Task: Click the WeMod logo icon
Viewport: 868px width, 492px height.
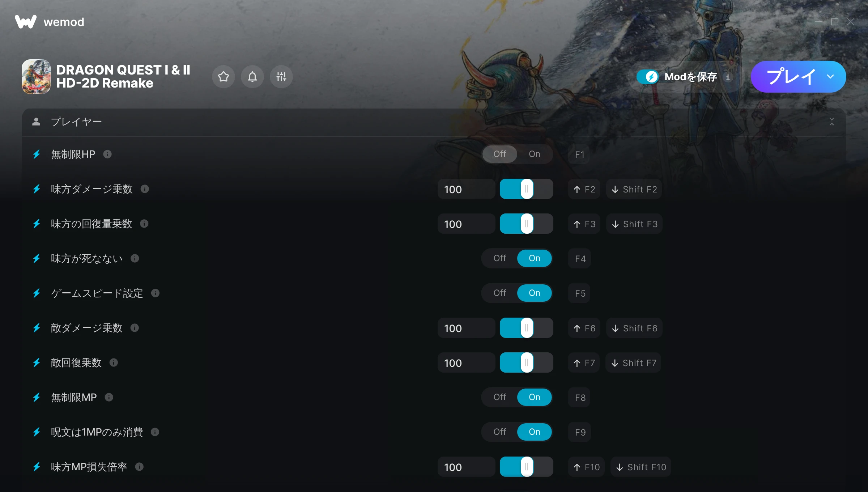Action: (26, 22)
